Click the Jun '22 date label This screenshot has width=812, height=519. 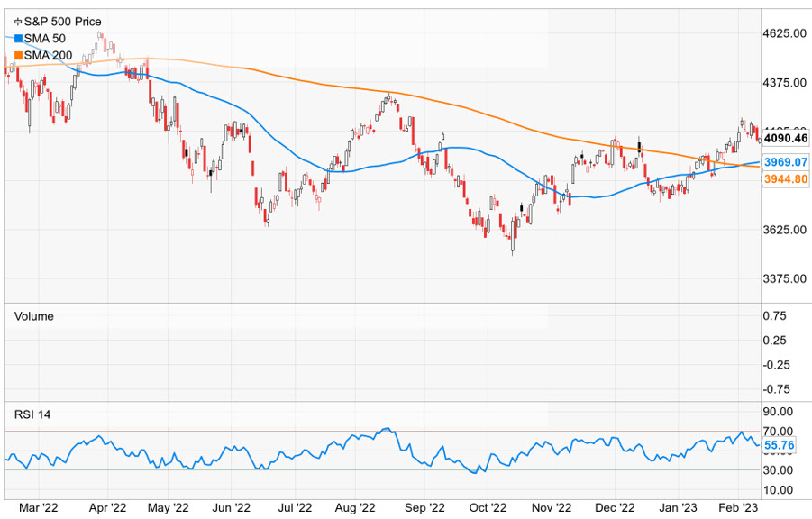[232, 508]
